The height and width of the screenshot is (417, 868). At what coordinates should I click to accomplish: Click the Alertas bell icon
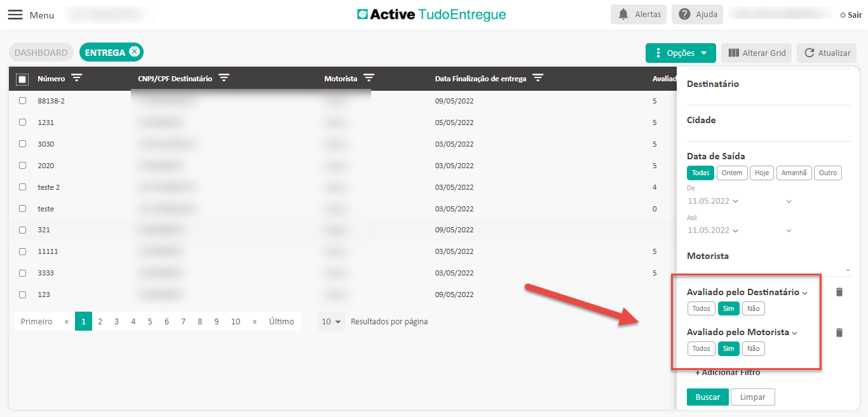pos(623,14)
